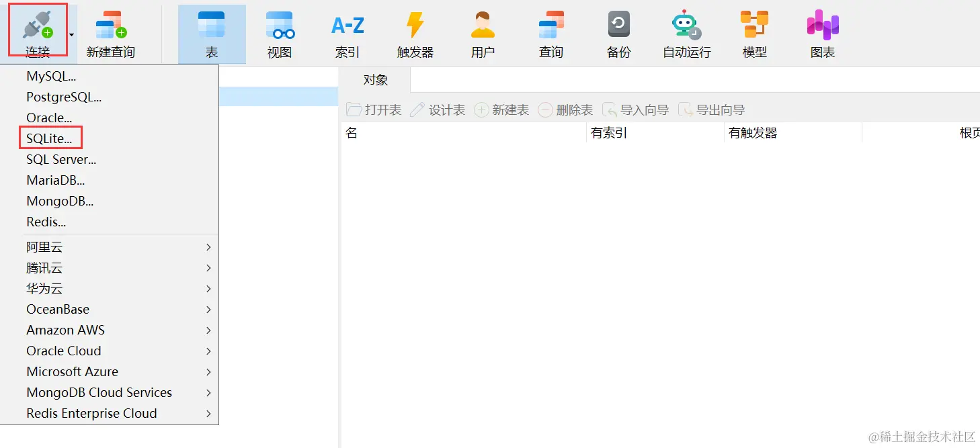The image size is (980, 448).
Task: Open the 备份 backup icon
Action: [618, 26]
